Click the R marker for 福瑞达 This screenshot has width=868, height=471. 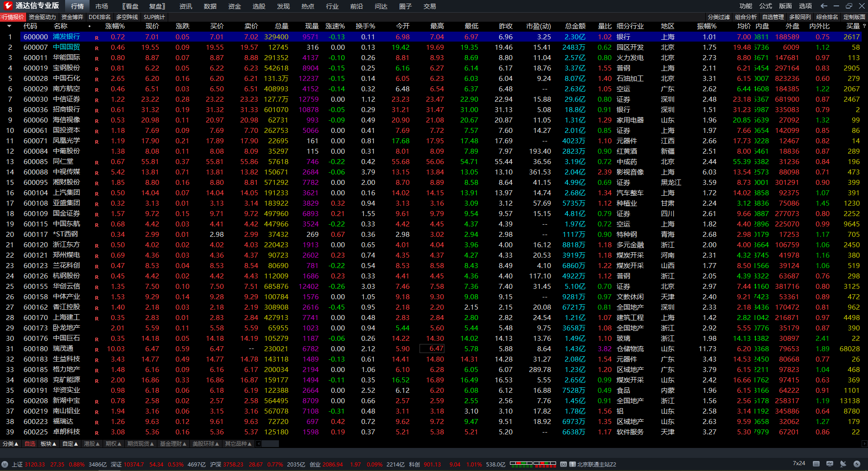97,422
